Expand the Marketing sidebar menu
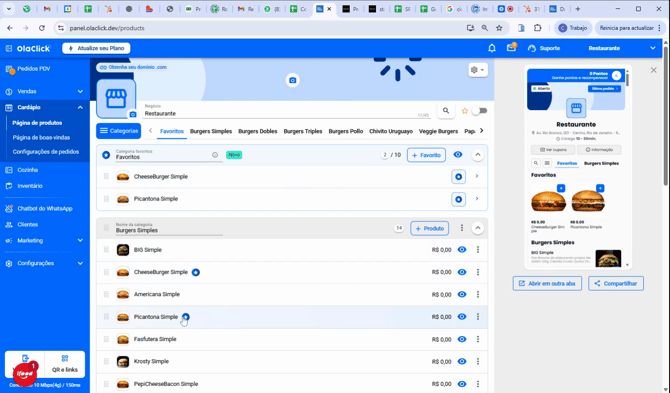The height and width of the screenshot is (393, 670). point(80,240)
